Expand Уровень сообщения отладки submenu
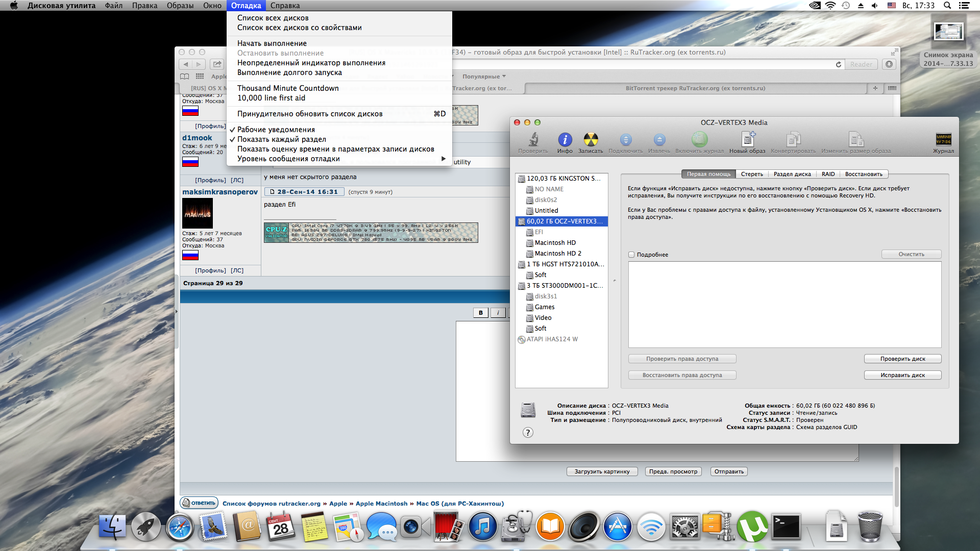Screen dimensions: 980x551 pyautogui.click(x=339, y=159)
